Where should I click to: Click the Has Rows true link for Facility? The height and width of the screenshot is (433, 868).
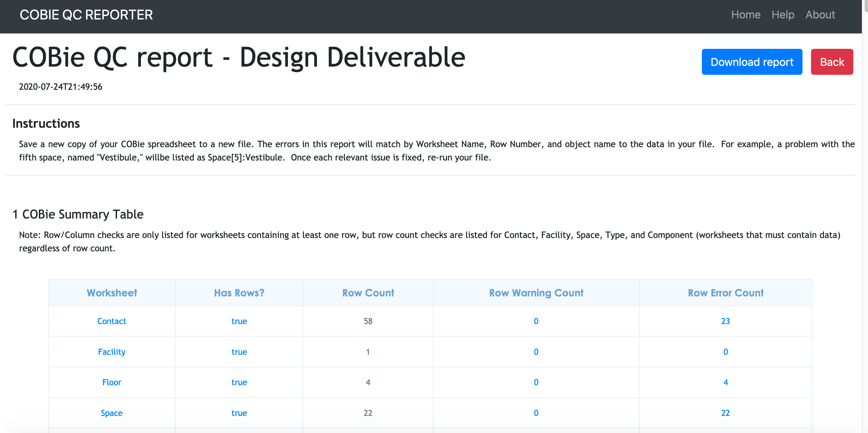tap(239, 352)
